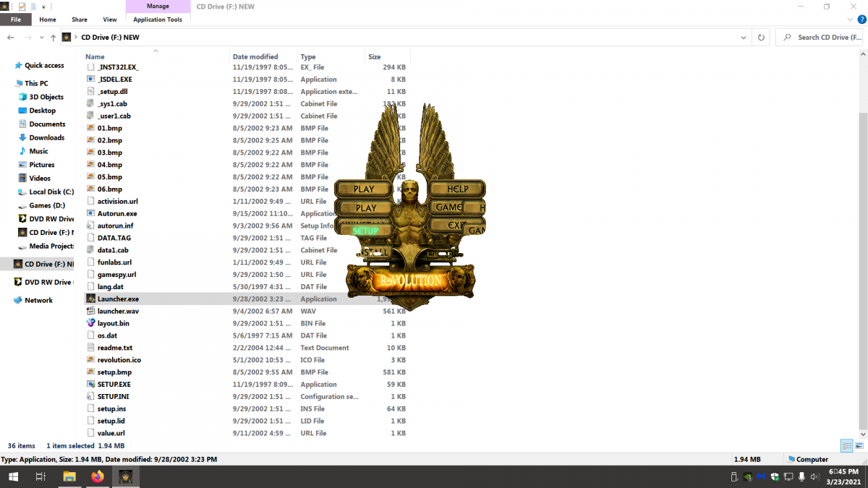This screenshot has width=868, height=488.
Task: Switch to the details view layout toggle
Action: pyautogui.click(x=846, y=445)
